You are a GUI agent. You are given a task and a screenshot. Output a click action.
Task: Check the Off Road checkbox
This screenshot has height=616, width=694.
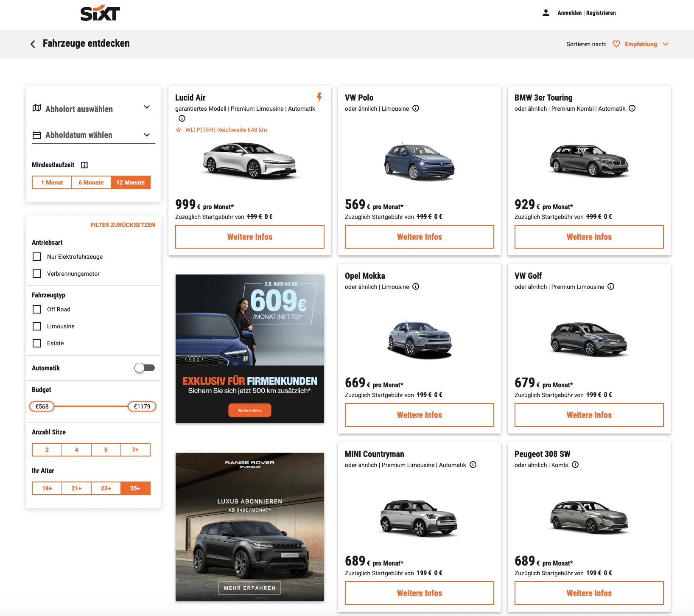point(37,309)
